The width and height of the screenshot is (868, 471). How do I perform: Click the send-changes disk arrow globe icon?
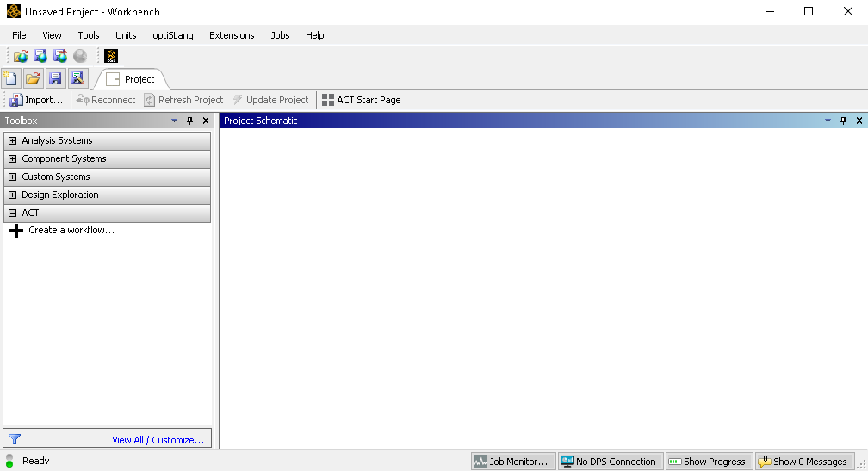coord(59,56)
